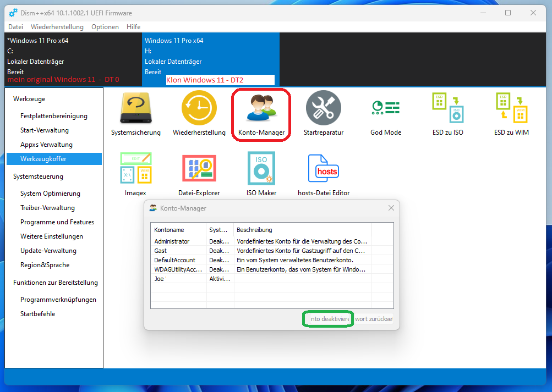
Task: Open the hosts-Datei Editor
Action: coord(324,175)
